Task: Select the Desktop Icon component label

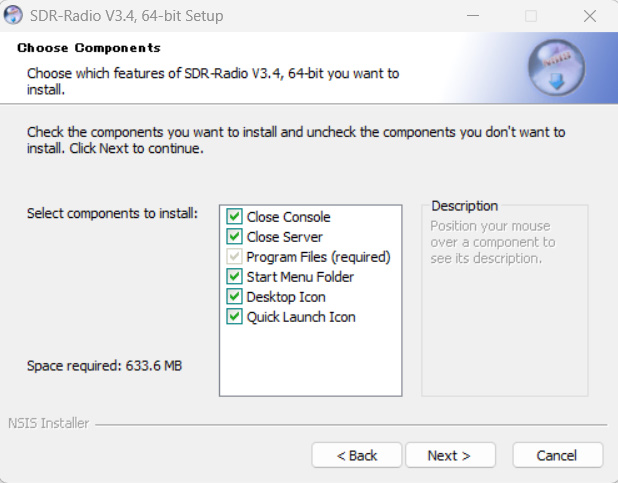Action: tap(286, 297)
